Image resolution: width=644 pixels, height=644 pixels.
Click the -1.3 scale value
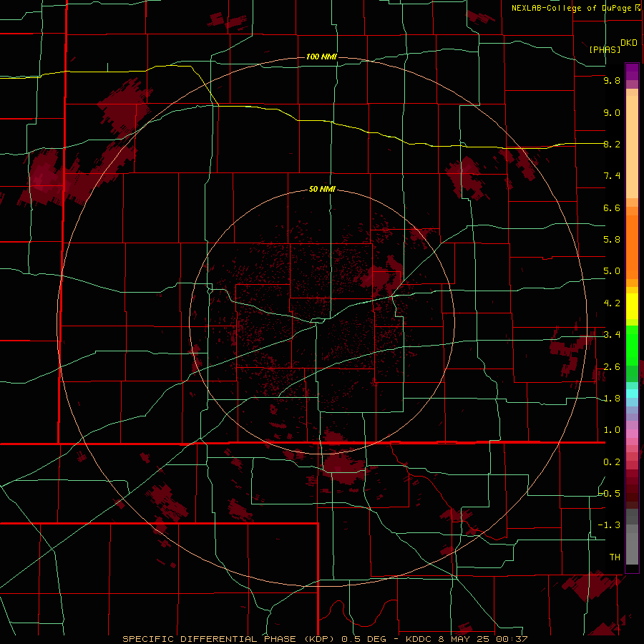[x=610, y=525]
